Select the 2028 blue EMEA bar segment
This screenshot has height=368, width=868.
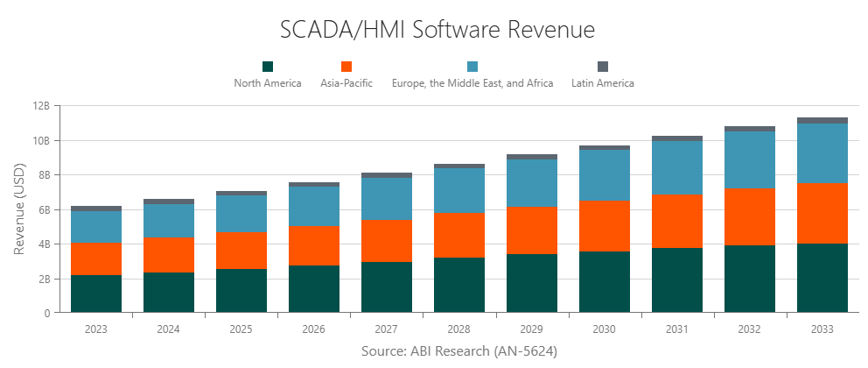coord(459,190)
